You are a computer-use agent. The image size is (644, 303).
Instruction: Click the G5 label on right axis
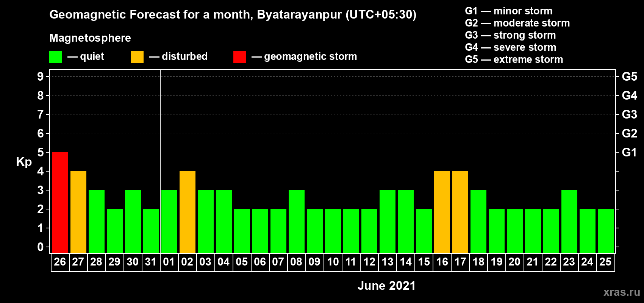click(630, 77)
